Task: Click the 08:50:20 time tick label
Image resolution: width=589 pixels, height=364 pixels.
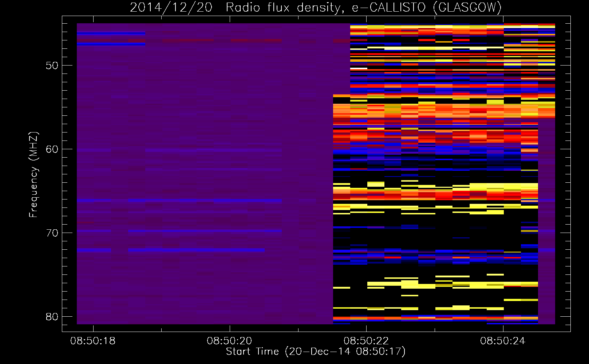Action: click(x=229, y=341)
